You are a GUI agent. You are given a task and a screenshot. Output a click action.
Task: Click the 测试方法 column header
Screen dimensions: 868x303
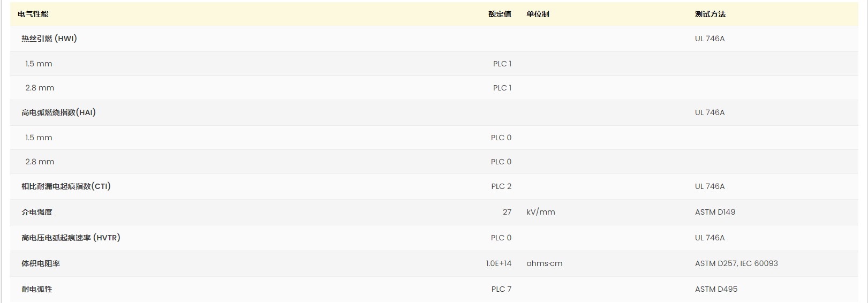coord(710,14)
